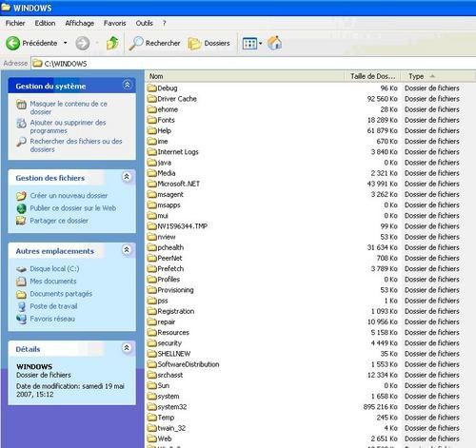
Task: Open the view mode grid icon
Action: tap(249, 43)
